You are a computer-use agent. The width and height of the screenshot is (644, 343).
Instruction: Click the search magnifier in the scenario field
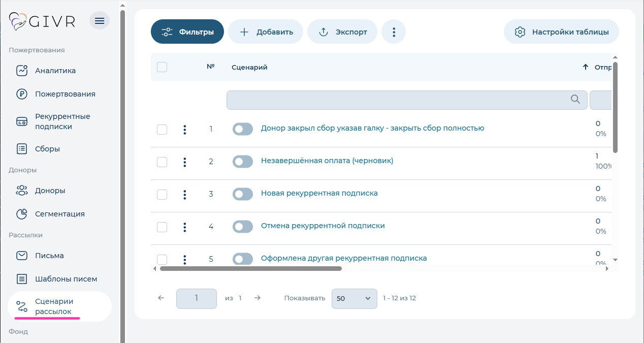click(x=575, y=100)
